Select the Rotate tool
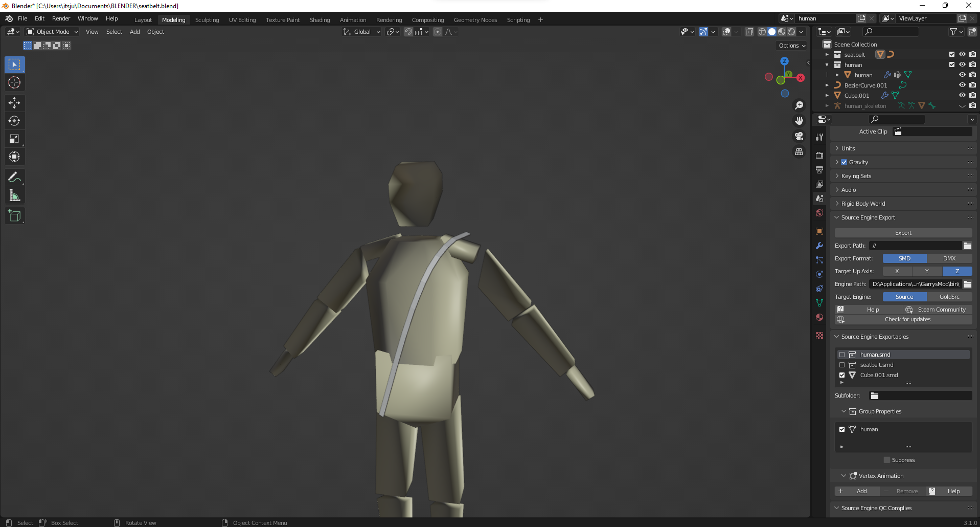 (14, 121)
